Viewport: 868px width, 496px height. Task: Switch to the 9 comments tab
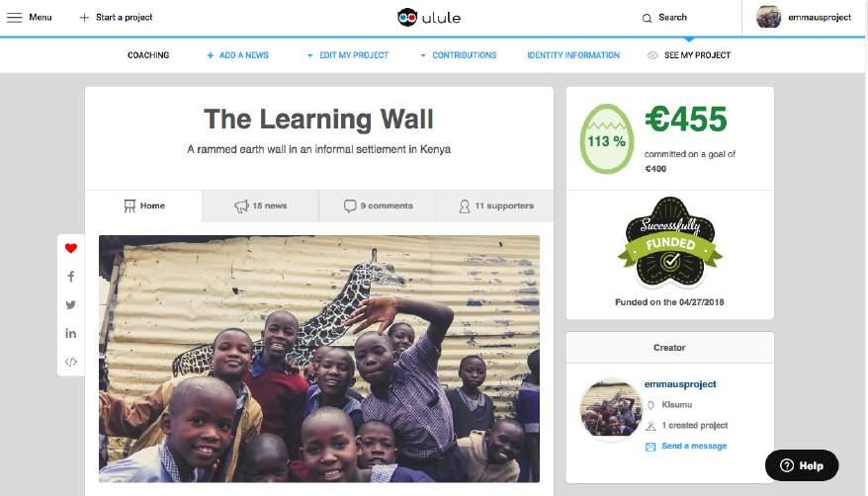tap(378, 206)
